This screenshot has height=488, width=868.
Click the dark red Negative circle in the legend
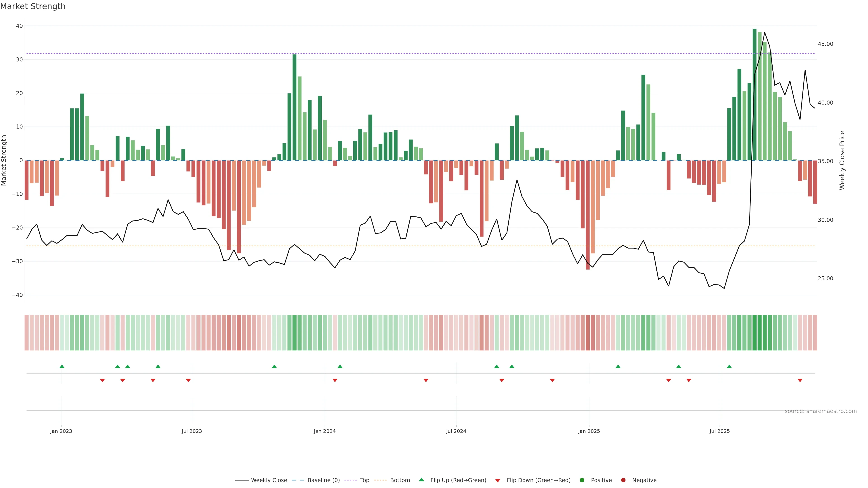tap(623, 480)
